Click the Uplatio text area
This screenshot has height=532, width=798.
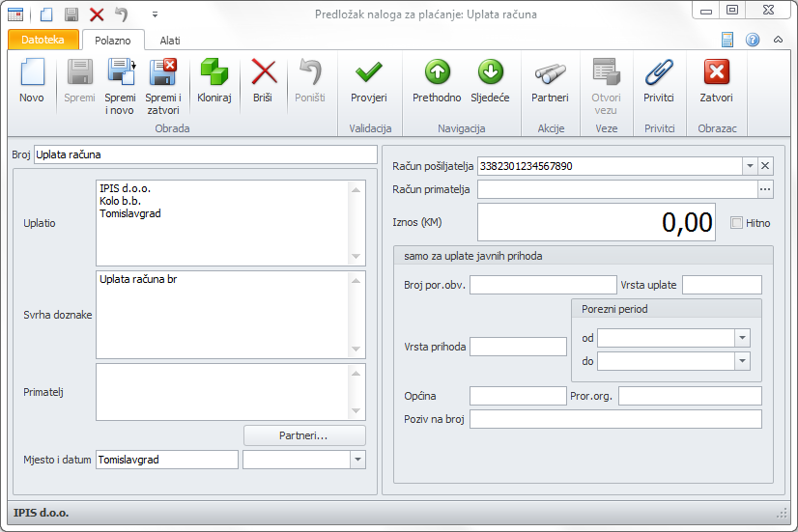230,223
